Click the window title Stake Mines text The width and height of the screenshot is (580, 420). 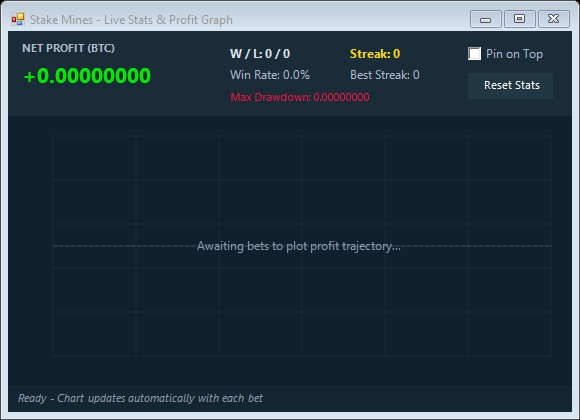click(x=131, y=20)
